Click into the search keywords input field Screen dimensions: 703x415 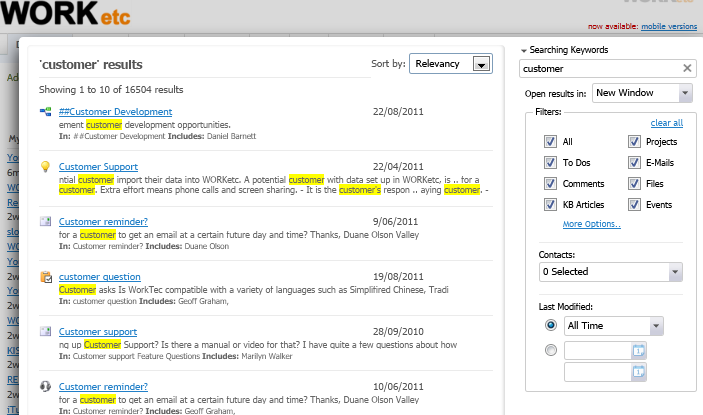coord(598,69)
